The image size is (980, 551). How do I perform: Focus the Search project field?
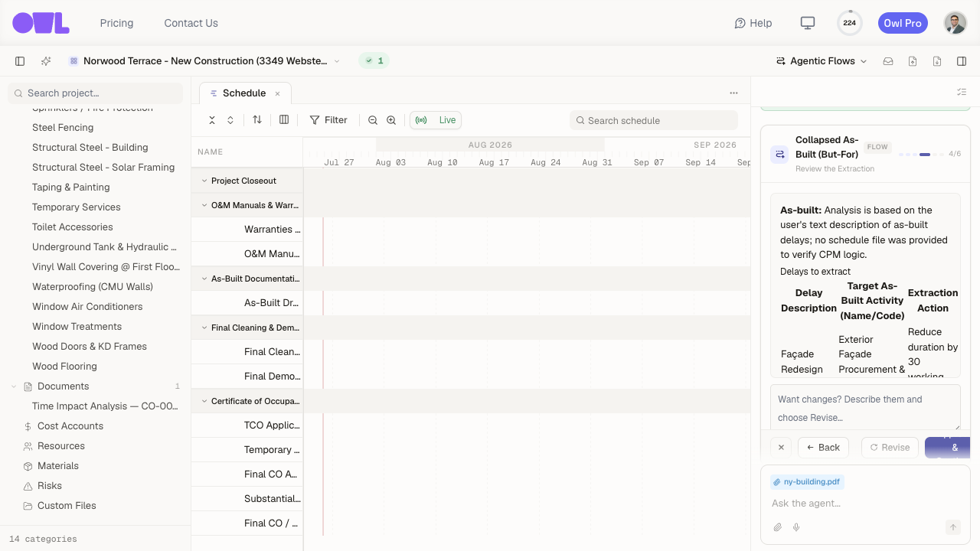point(95,93)
